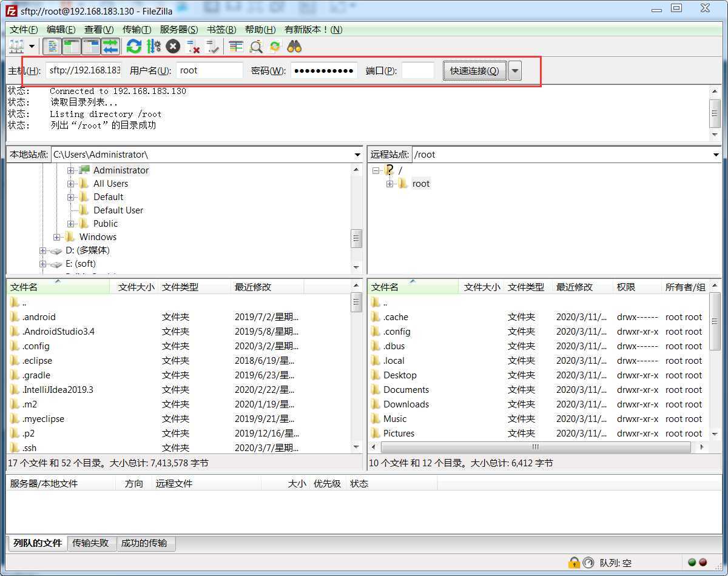This screenshot has height=576, width=728.
Task: Open the speed limits gauge icon
Action: [588, 563]
